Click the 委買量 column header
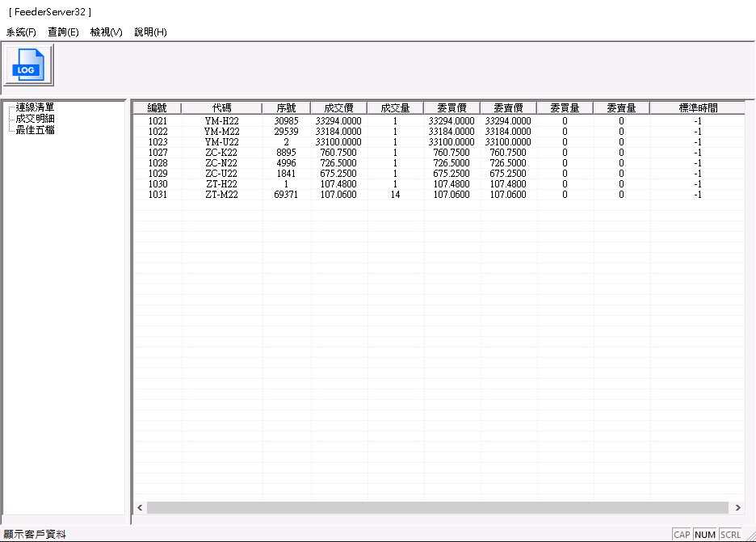 tap(565, 108)
